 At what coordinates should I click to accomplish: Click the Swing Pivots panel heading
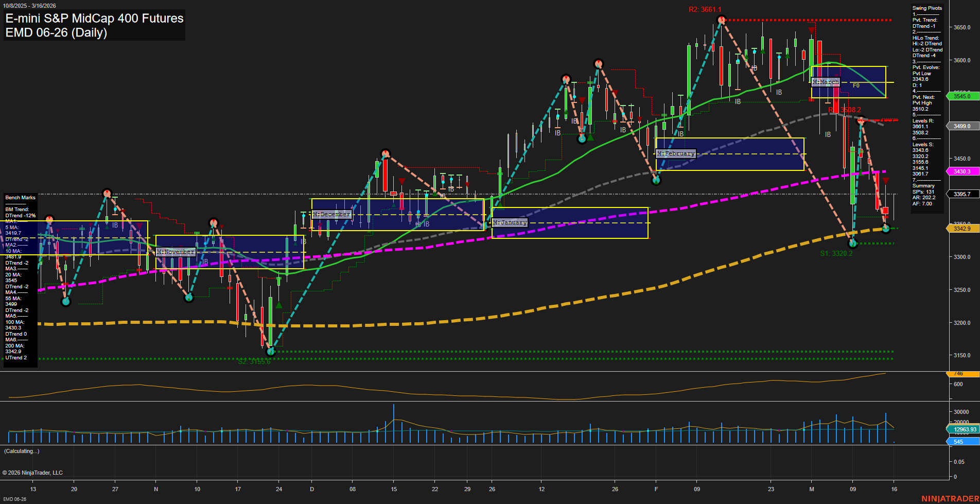click(927, 8)
